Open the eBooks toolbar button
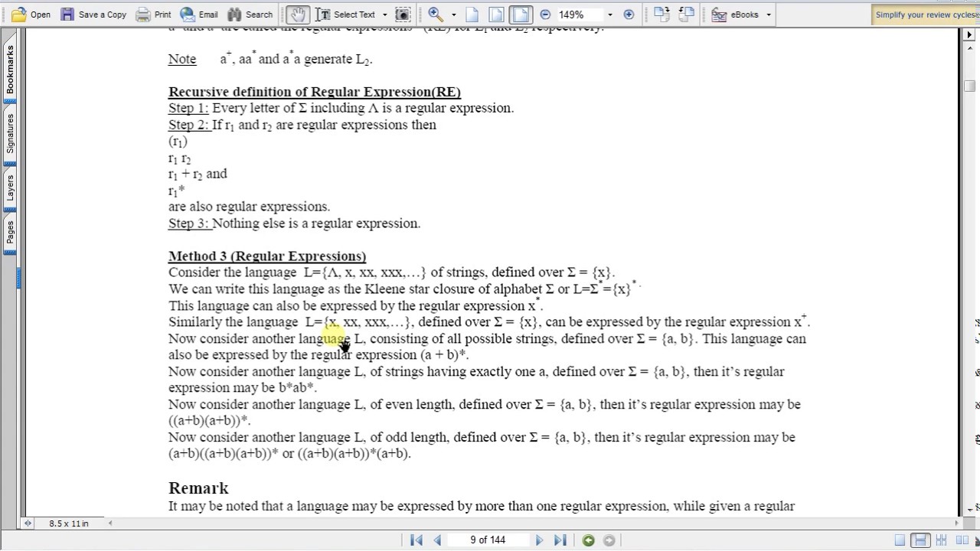Image resolution: width=980 pixels, height=551 pixels. click(735, 15)
